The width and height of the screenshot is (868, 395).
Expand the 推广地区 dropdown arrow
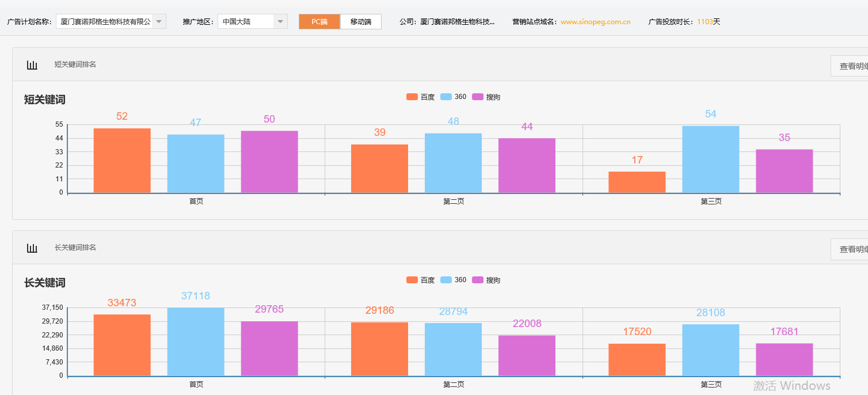click(280, 22)
